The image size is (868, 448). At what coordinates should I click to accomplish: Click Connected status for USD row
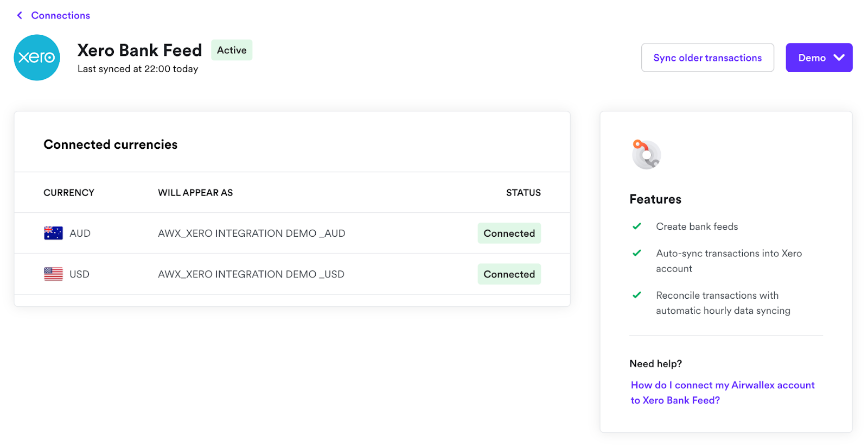509,274
